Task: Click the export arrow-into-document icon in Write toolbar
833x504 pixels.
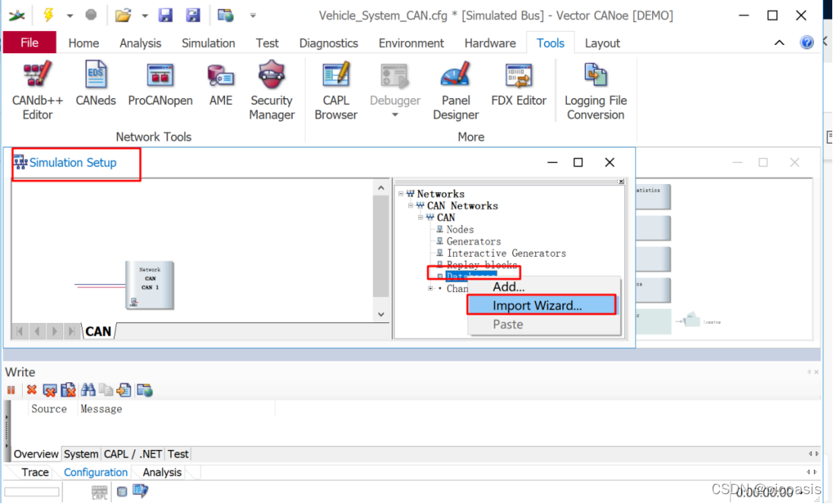Action: 124,390
